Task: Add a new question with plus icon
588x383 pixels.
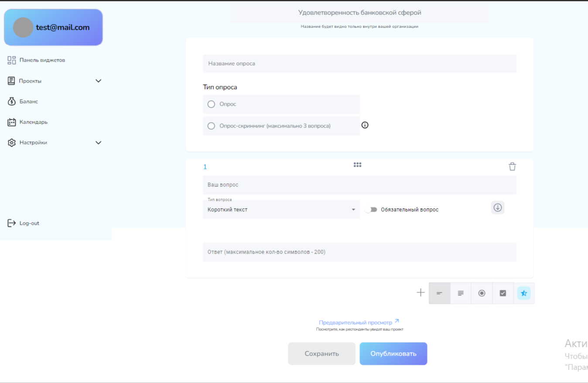Action: click(420, 293)
